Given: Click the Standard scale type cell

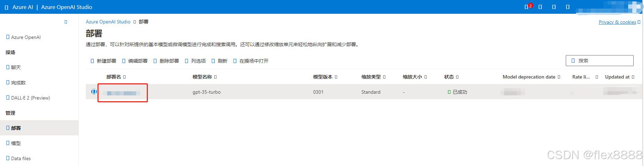Looking at the screenshot, I should pos(371,92).
